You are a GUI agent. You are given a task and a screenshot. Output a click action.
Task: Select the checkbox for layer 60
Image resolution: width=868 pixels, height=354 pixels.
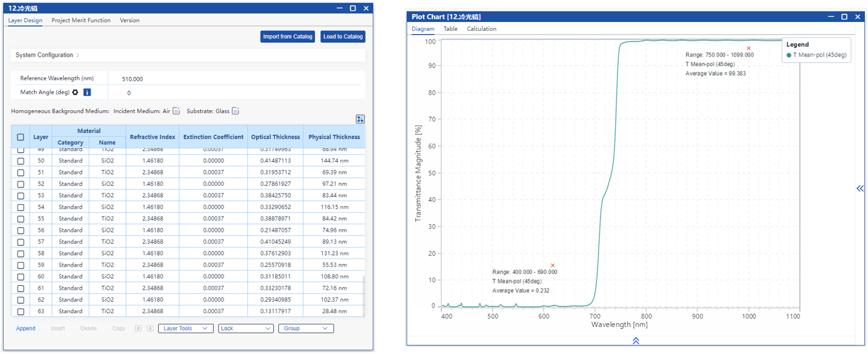point(21,277)
